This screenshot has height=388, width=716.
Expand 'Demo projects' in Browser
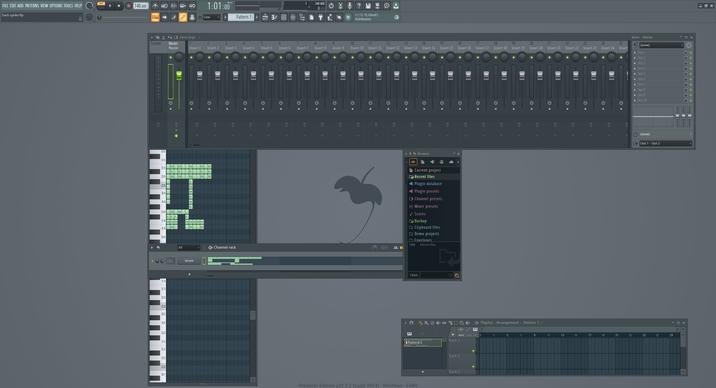pyautogui.click(x=426, y=234)
